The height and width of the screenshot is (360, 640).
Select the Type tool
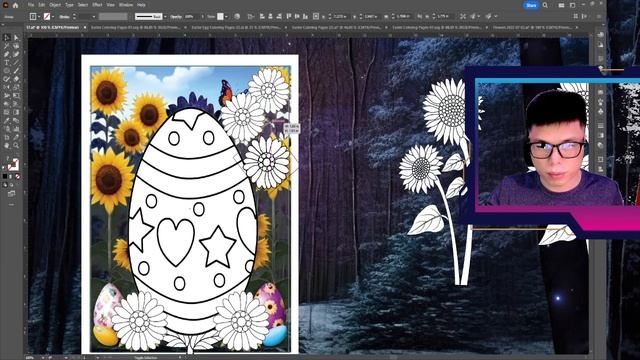pos(7,62)
